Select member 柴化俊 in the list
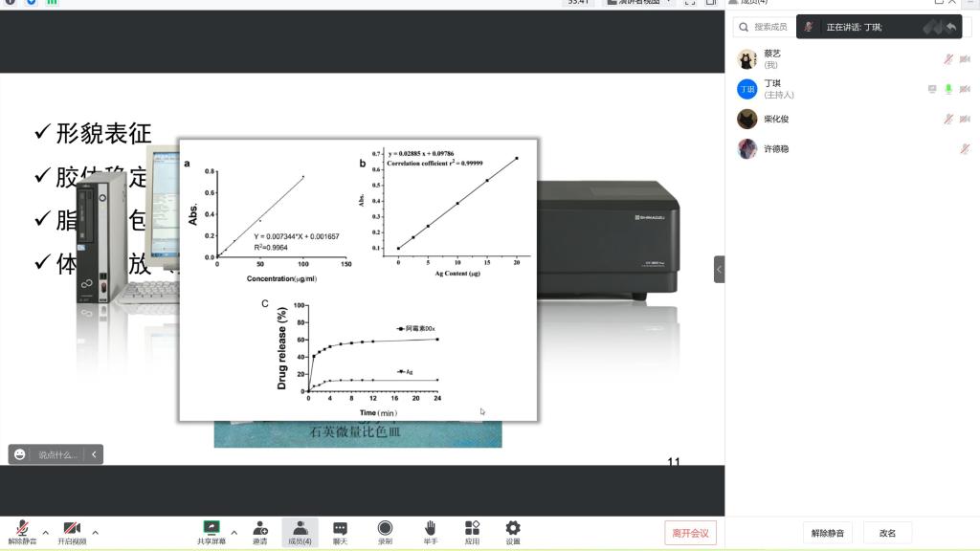Viewport: 980px width, 551px height. pyautogui.click(x=776, y=120)
